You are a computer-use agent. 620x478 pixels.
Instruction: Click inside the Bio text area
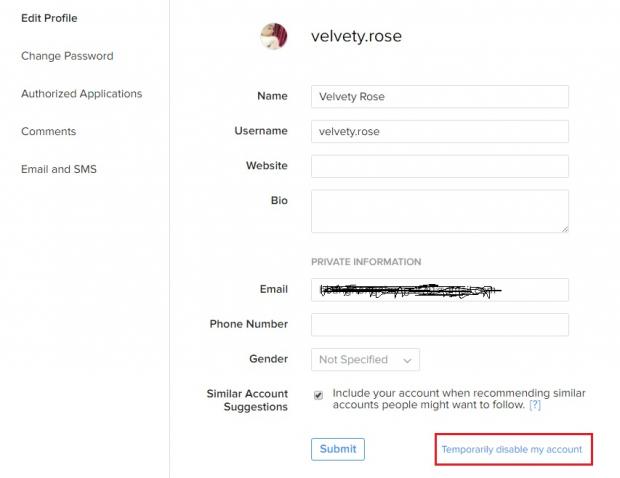point(440,211)
